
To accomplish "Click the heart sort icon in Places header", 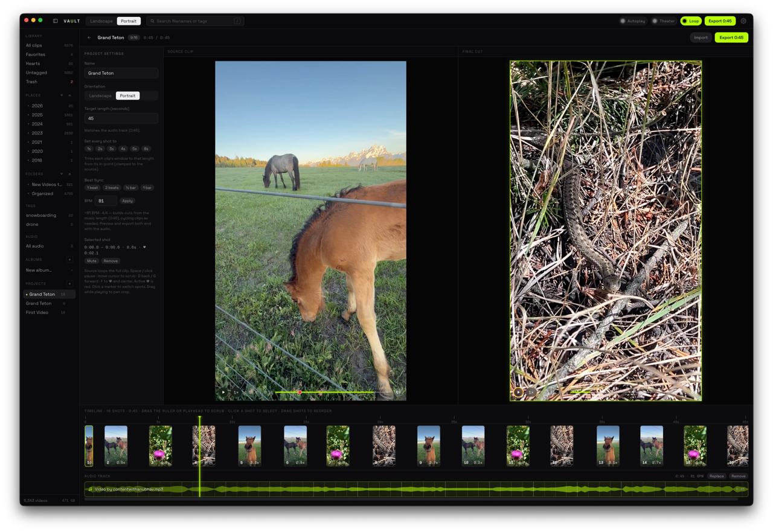I will click(62, 95).
